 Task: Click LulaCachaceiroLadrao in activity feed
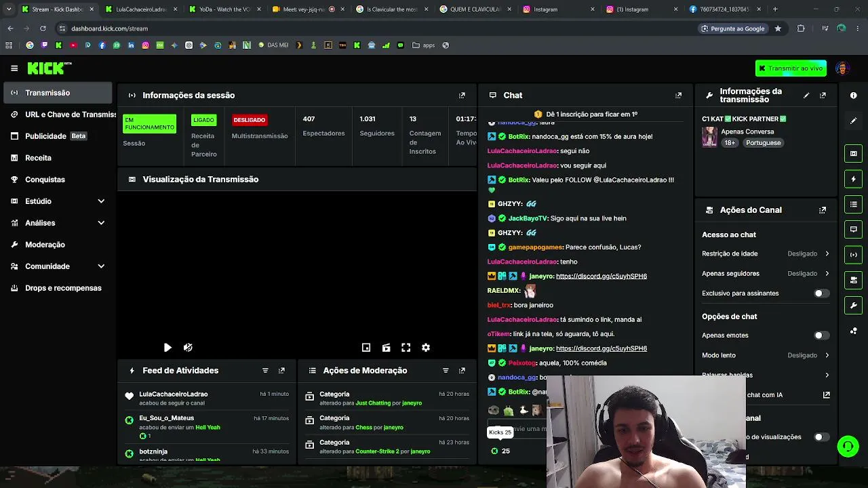pyautogui.click(x=174, y=394)
